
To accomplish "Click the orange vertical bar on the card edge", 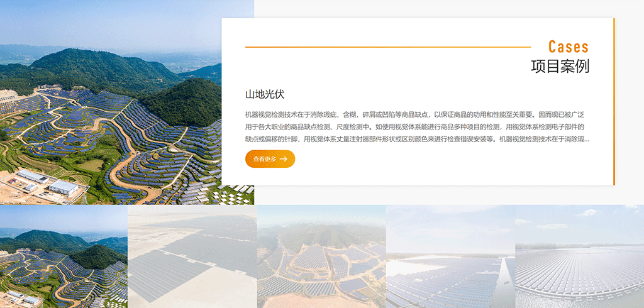I will 614,102.
